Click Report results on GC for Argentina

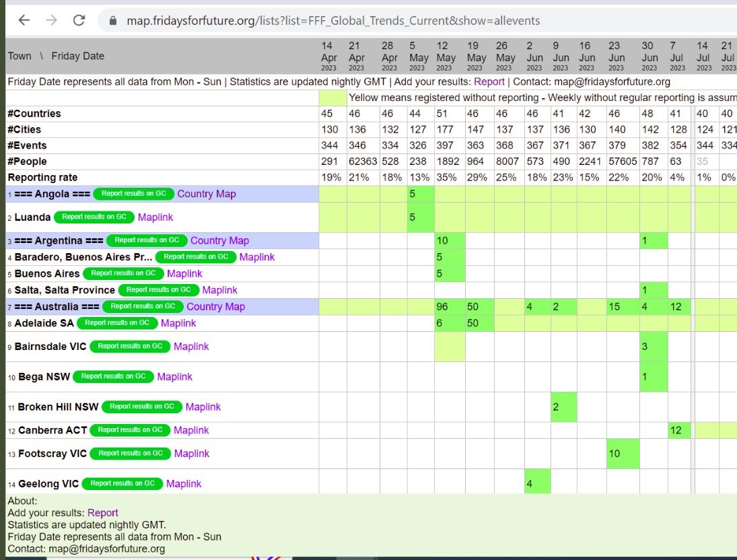[147, 240]
